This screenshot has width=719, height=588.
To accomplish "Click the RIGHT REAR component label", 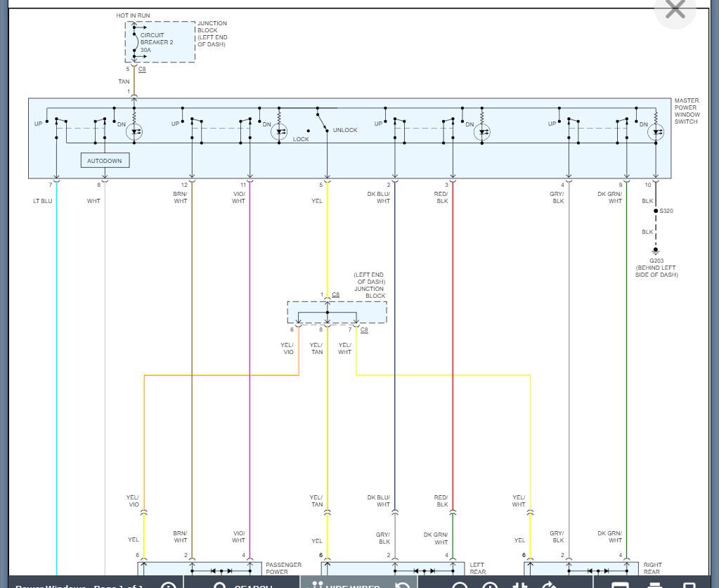I will point(652,568).
